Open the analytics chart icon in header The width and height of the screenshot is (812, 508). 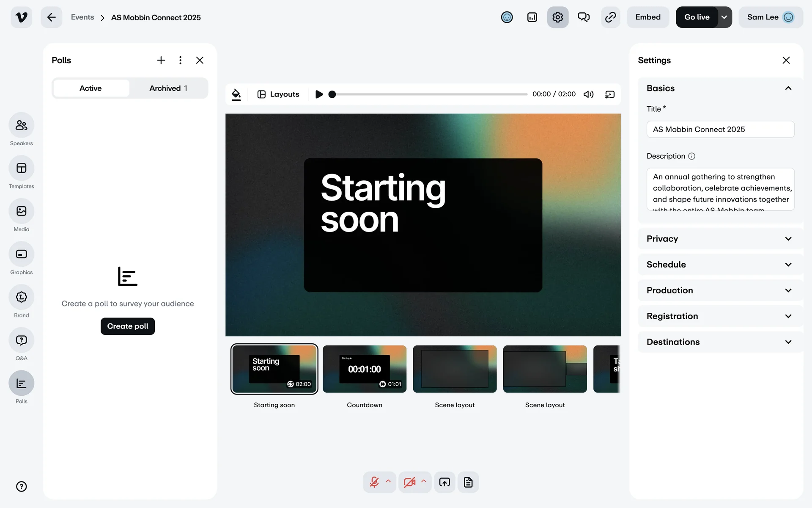coord(532,17)
